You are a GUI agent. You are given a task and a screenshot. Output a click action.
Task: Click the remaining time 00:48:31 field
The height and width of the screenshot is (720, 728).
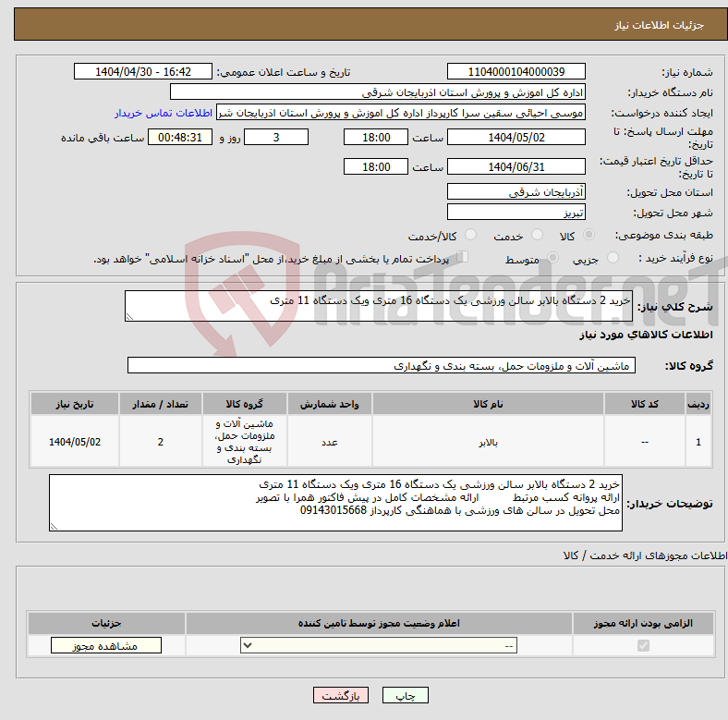(180, 137)
